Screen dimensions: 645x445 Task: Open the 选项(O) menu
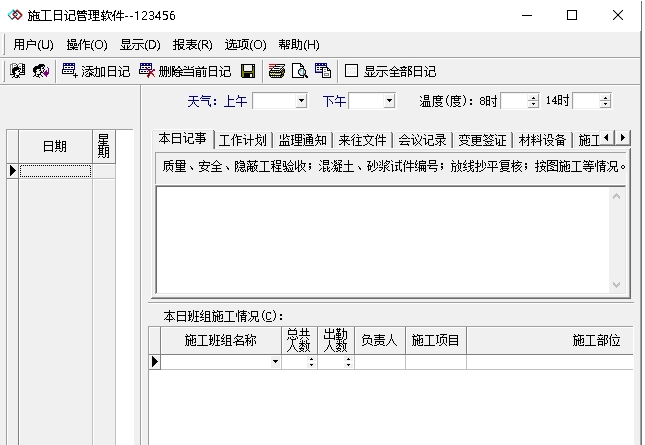click(246, 44)
